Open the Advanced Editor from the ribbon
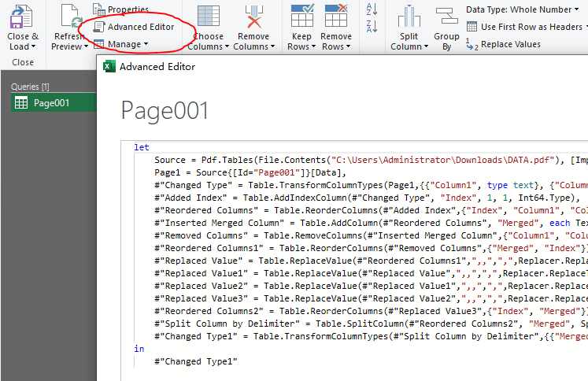 tap(134, 27)
